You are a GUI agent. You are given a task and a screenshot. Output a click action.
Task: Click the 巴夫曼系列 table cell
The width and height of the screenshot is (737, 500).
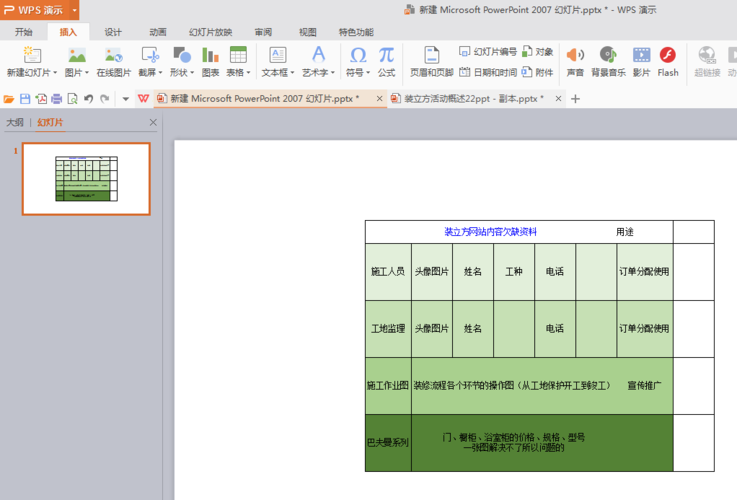[388, 443]
